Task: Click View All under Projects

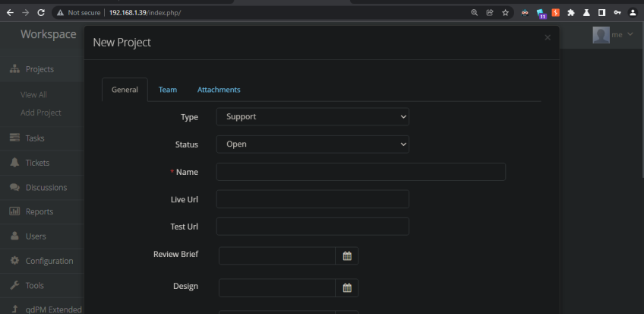Action: click(x=33, y=94)
